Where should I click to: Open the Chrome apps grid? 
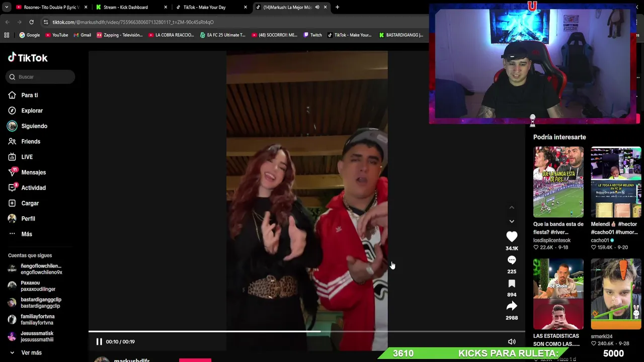[x=7, y=35]
